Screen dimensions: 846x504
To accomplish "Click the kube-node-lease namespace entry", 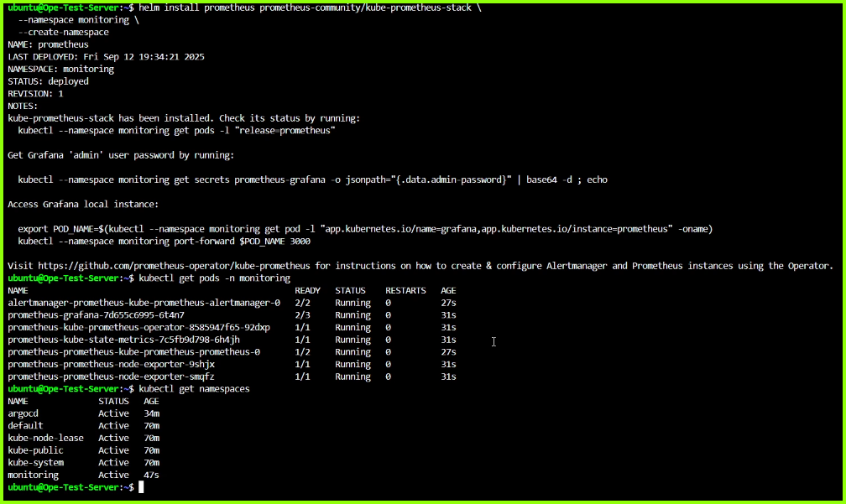I will (x=45, y=438).
